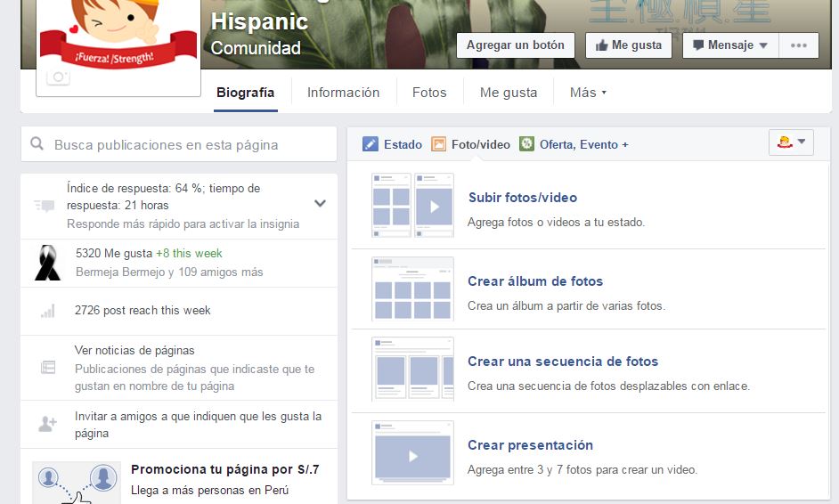Click Invitar a amigos a que indiquen
Viewport: 839px width, 504px height.
coord(198,424)
